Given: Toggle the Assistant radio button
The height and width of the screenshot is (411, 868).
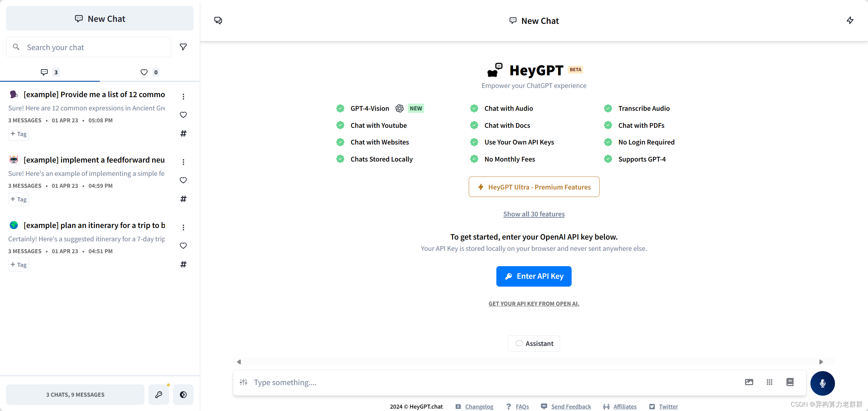Looking at the screenshot, I should click(533, 343).
